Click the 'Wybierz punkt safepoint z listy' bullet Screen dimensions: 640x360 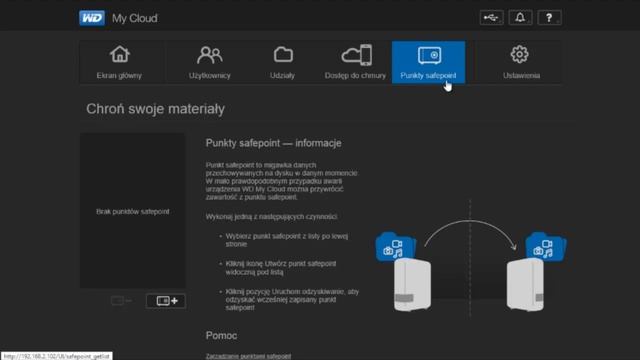click(x=287, y=240)
